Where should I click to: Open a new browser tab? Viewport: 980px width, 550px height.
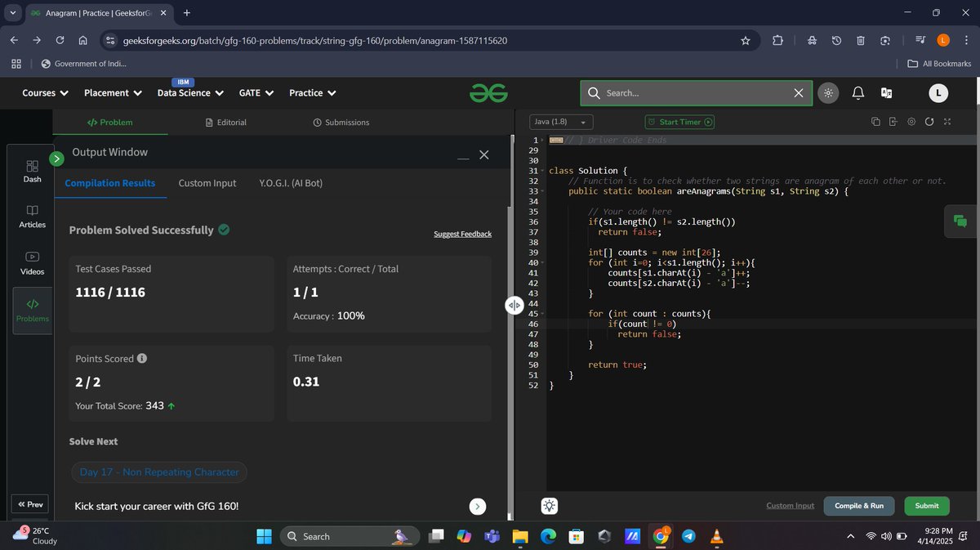click(187, 13)
